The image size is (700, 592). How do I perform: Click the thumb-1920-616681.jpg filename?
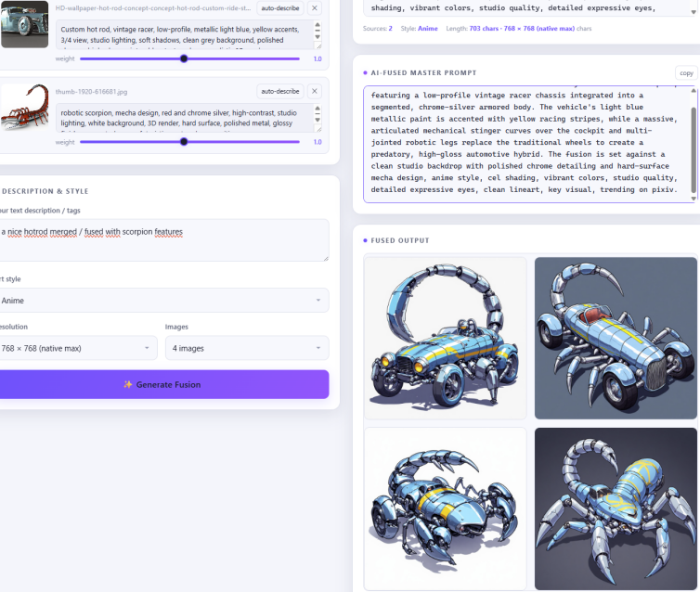click(x=91, y=92)
